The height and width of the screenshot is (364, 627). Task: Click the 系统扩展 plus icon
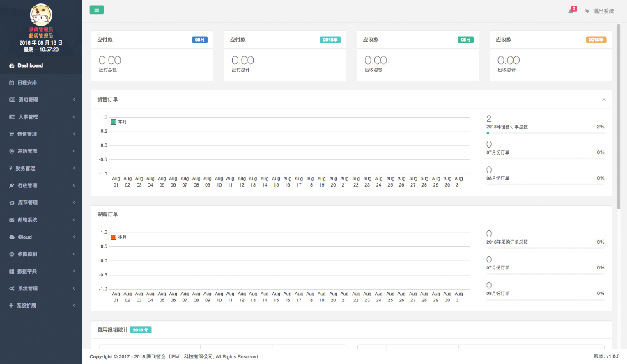[x=11, y=306]
